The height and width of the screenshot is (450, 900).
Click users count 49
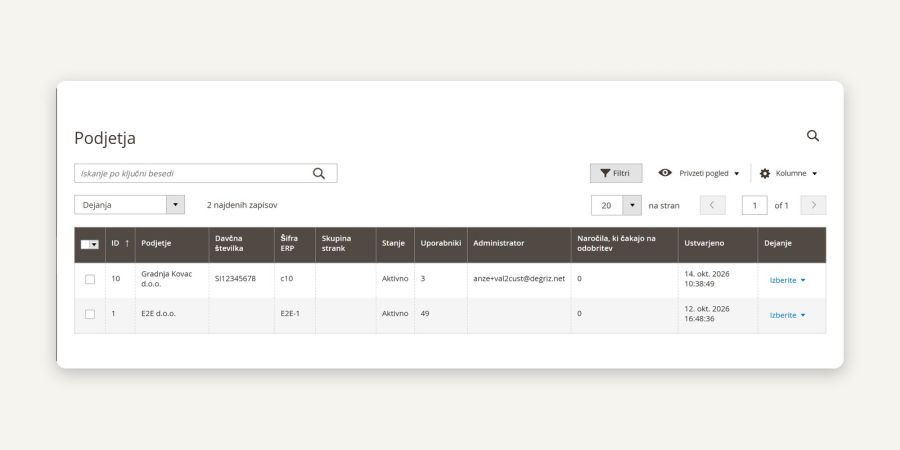[425, 314]
